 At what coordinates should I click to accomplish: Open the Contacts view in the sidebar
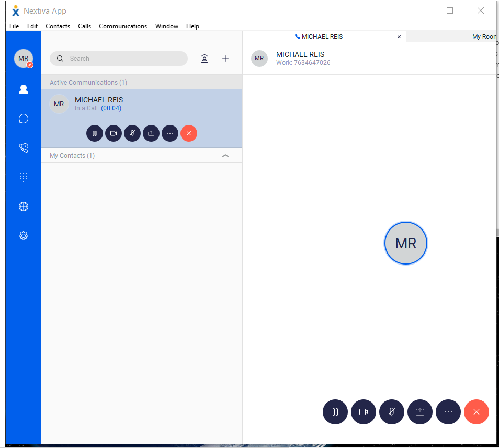24,89
